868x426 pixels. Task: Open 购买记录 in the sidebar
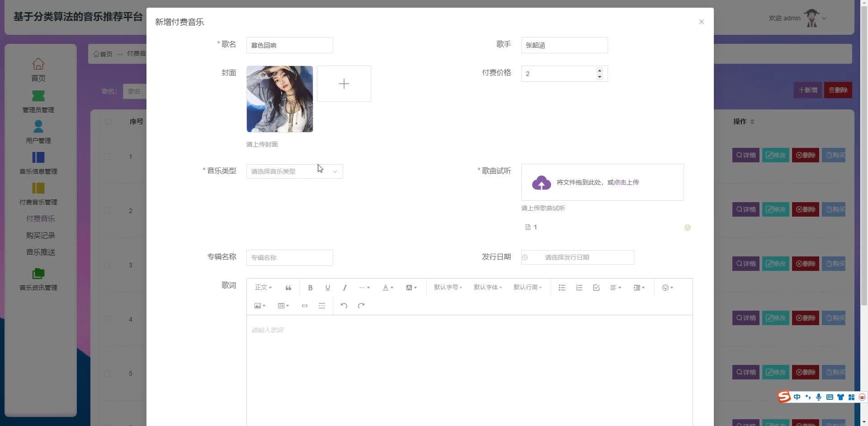41,236
